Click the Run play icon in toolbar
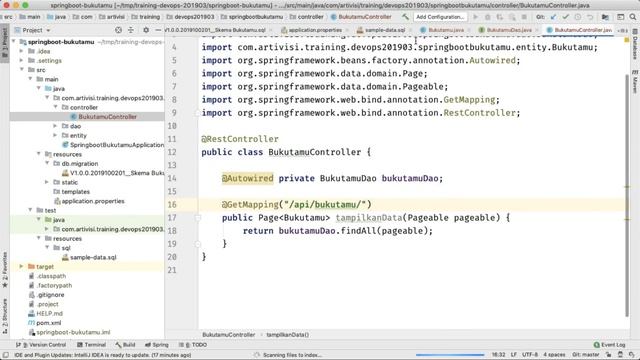The image size is (640, 360). [x=475, y=17]
